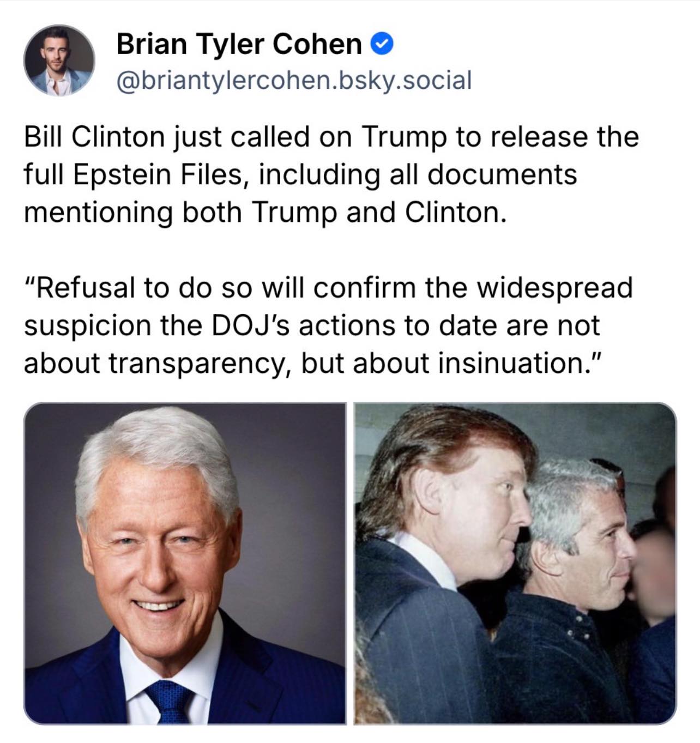Open the poster's round profile avatar
This screenshot has width=700, height=743.
[59, 61]
